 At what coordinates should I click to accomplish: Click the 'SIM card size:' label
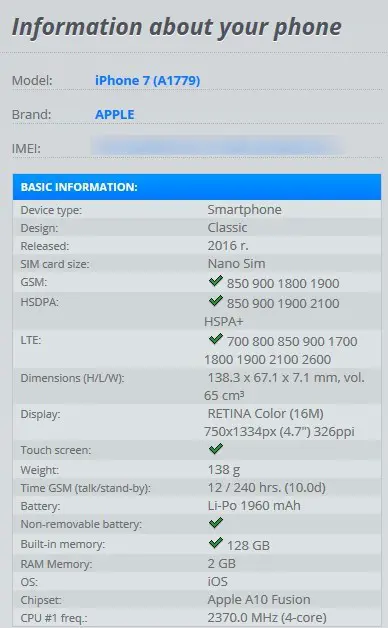coord(55,264)
